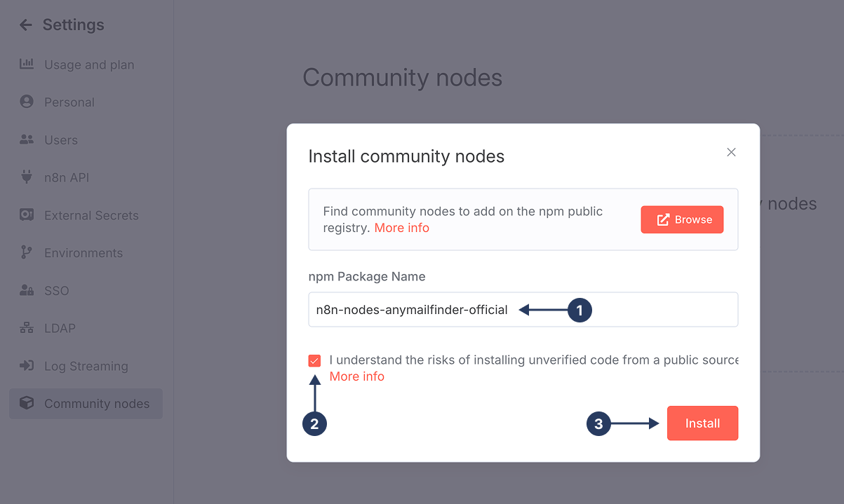844x504 pixels.
Task: Click the Log Streaming arrow icon
Action: 27,366
